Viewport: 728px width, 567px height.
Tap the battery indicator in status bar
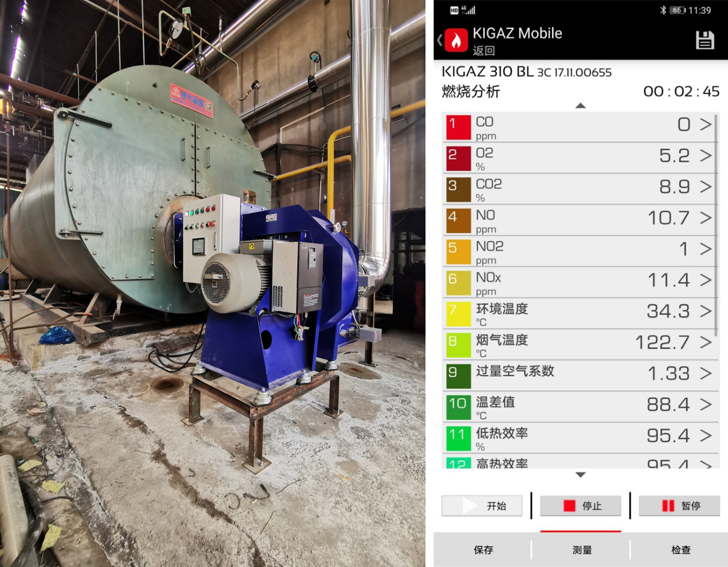point(677,10)
